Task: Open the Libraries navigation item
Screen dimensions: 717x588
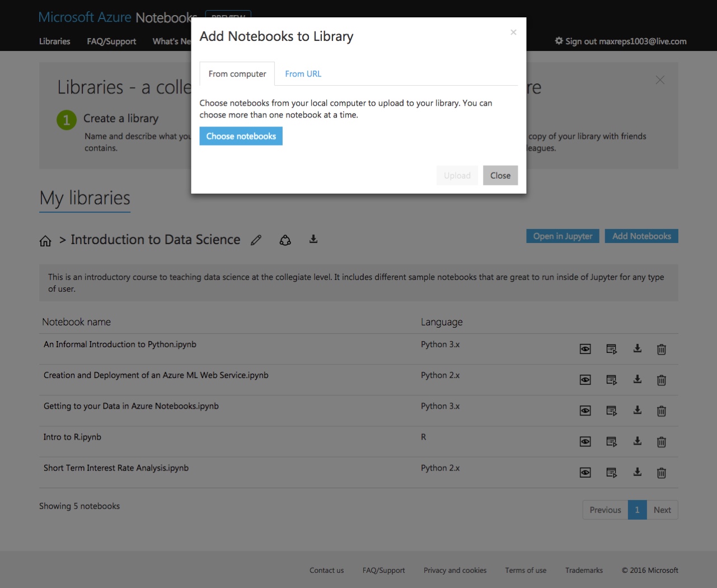Action: pyautogui.click(x=55, y=41)
